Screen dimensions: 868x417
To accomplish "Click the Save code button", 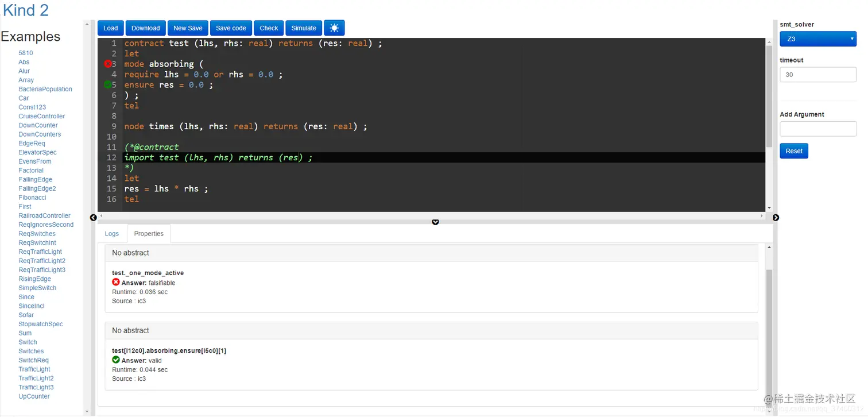I will coord(231,28).
